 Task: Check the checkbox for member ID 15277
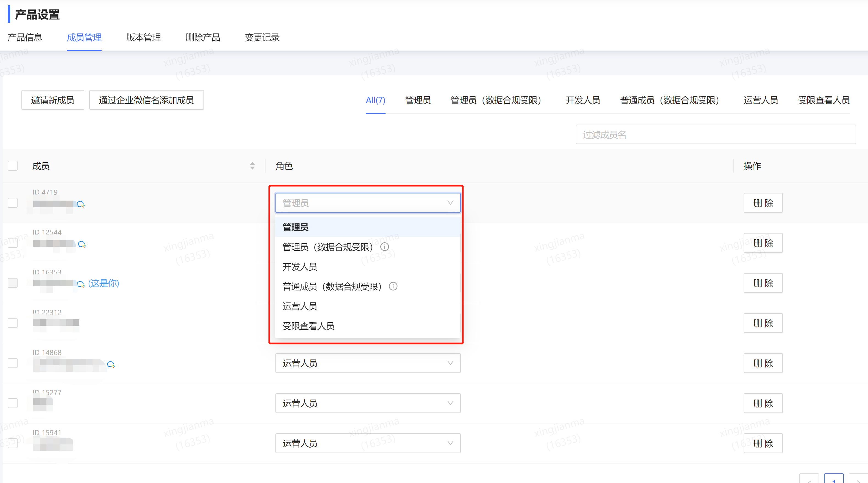13,403
